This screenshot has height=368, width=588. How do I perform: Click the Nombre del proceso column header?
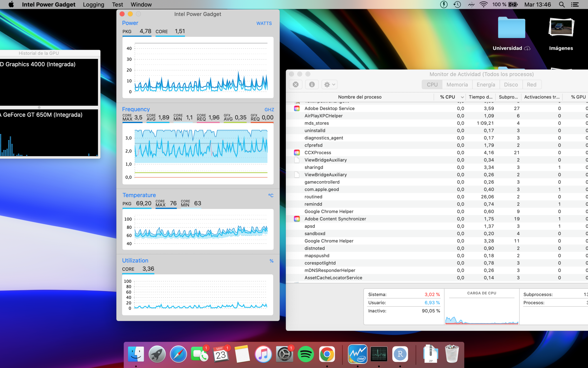pos(360,97)
